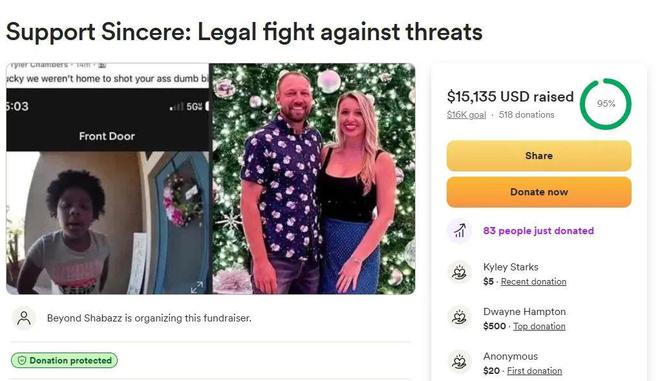Image resolution: width=660 pixels, height=381 pixels.
Task: Click the 83 people just donated text
Action: (538, 231)
